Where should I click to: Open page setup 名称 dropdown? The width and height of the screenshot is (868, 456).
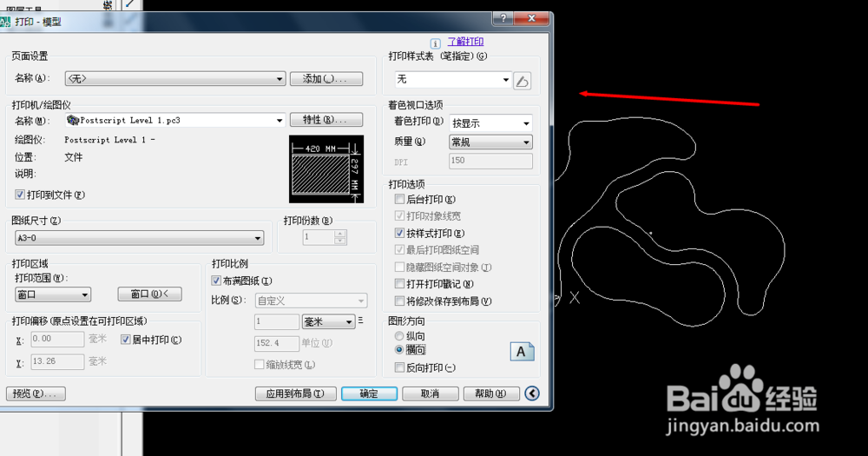click(x=175, y=79)
